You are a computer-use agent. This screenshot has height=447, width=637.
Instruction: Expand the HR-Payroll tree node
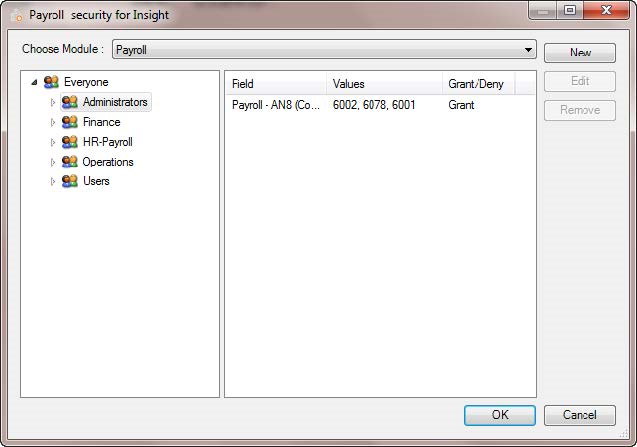click(x=54, y=142)
